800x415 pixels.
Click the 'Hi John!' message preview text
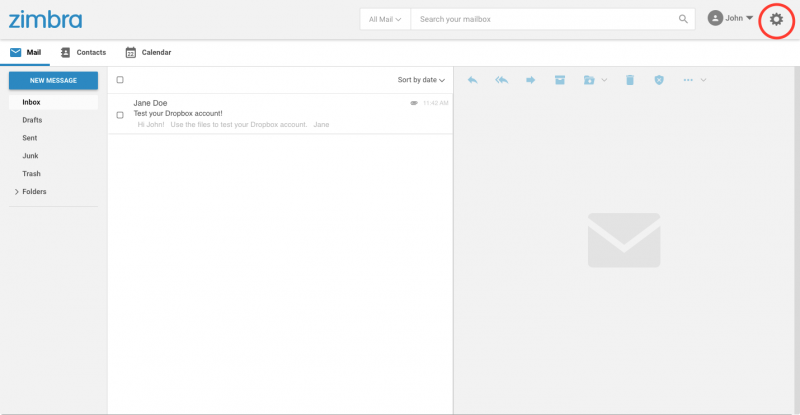coord(233,125)
